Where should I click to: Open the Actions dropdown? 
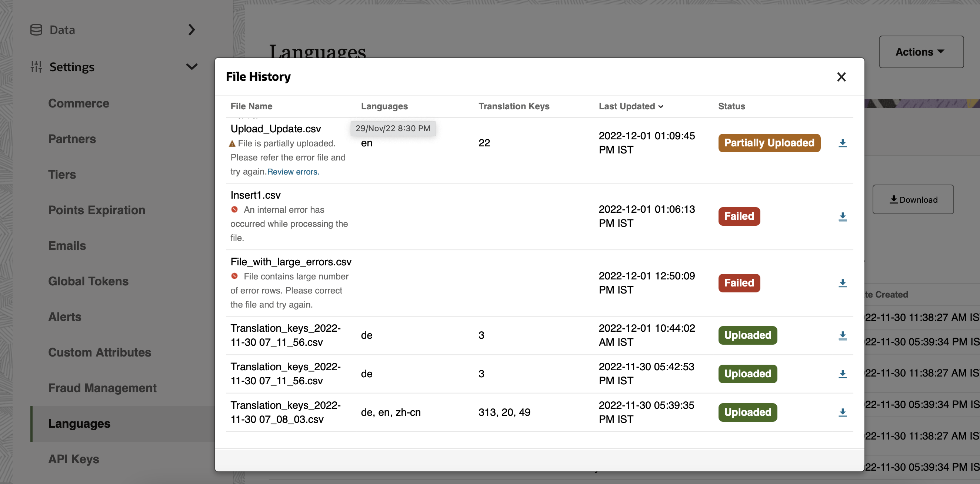[921, 52]
